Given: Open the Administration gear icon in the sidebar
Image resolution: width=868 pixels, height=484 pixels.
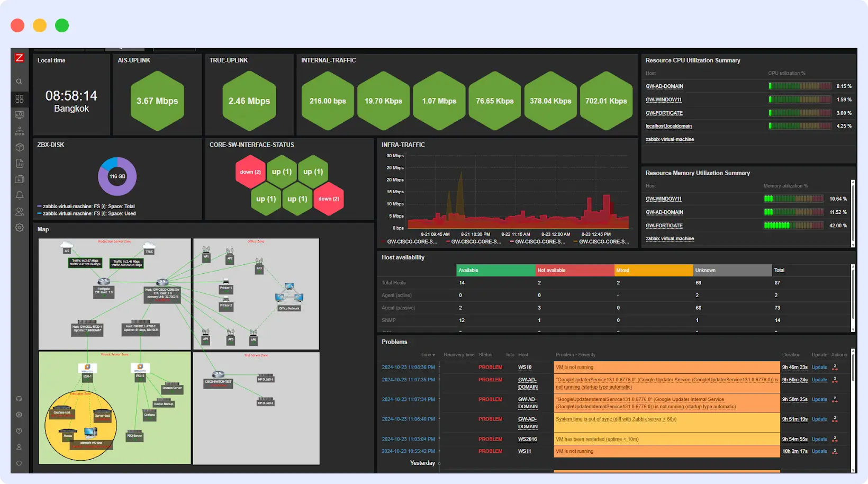Looking at the screenshot, I should tap(20, 227).
